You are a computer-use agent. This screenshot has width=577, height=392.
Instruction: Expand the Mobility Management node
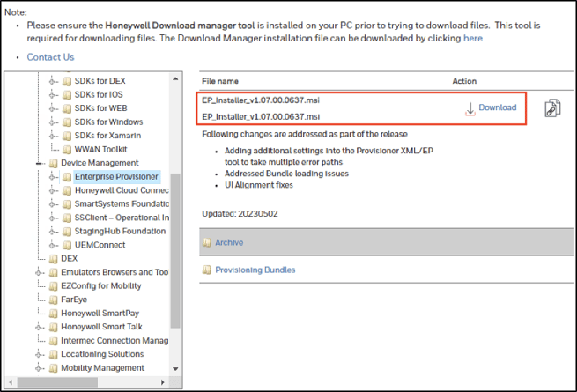click(38, 368)
